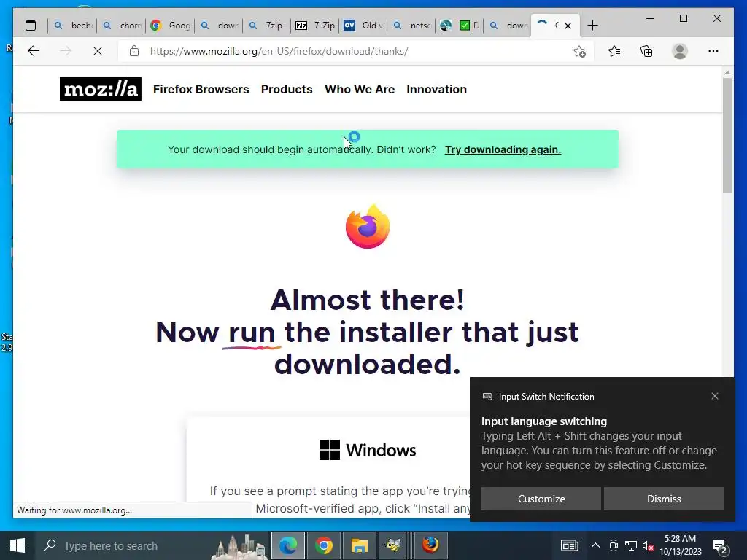Close the Input Switch Notification

715,396
